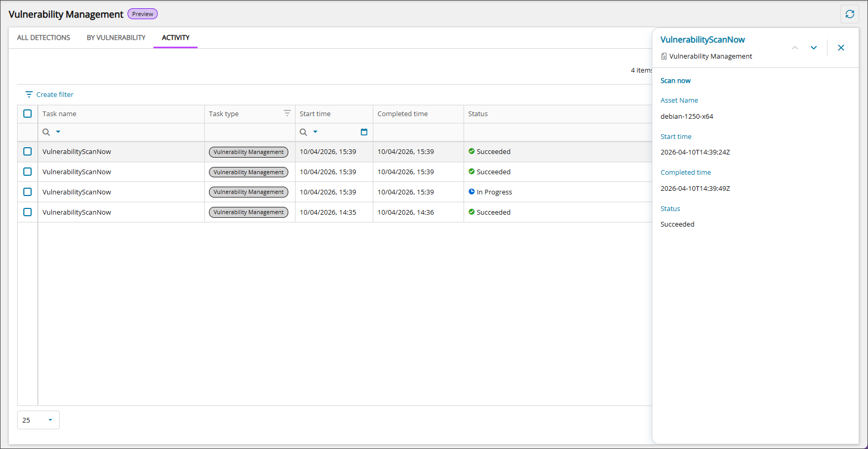Open the 25 page size dropdown
This screenshot has width=868, height=449.
coord(38,420)
